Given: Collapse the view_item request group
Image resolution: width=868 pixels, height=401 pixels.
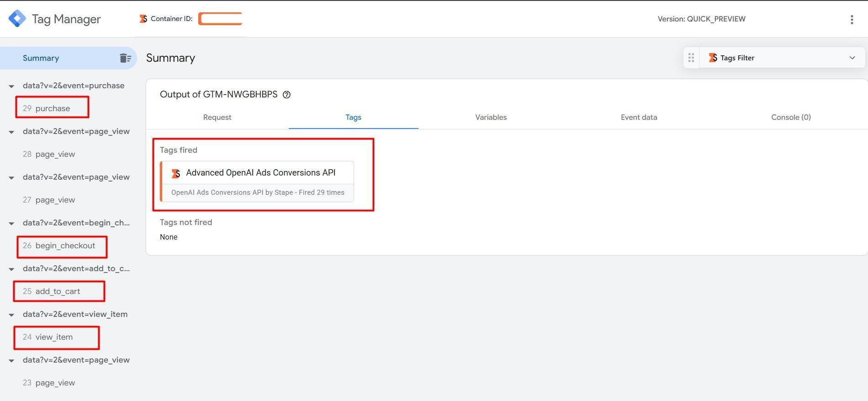Looking at the screenshot, I should click(x=11, y=315).
